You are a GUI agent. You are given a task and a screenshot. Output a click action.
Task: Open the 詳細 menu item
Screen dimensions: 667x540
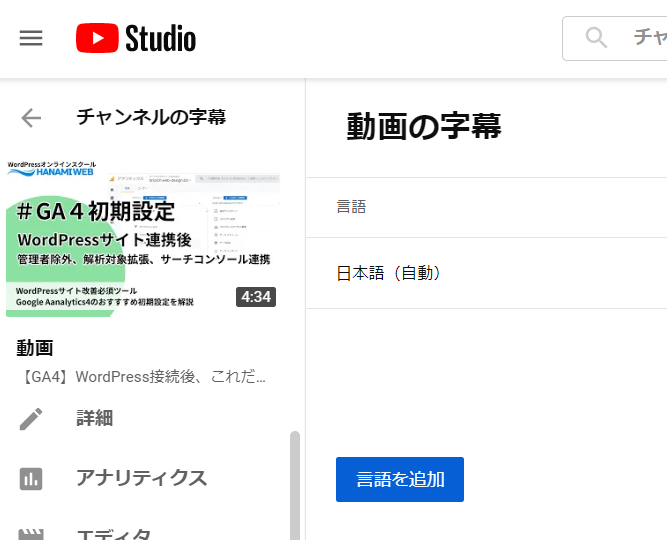pyautogui.click(x=95, y=418)
